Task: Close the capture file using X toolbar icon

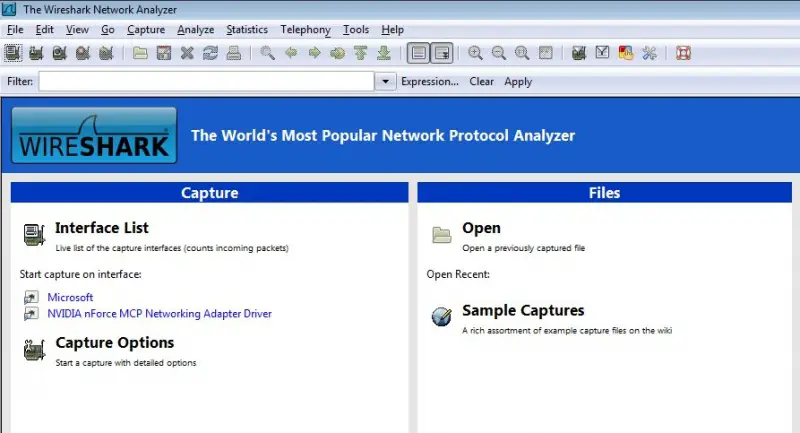Action: [187, 53]
